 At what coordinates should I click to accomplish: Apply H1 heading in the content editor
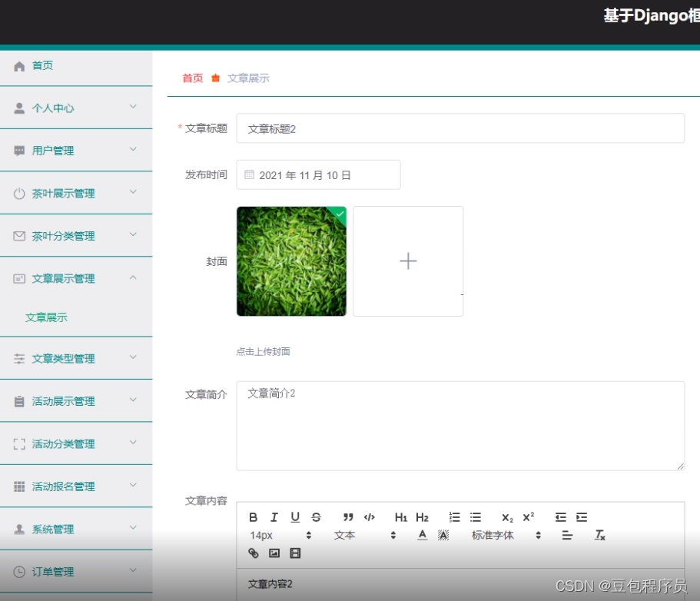[400, 516]
